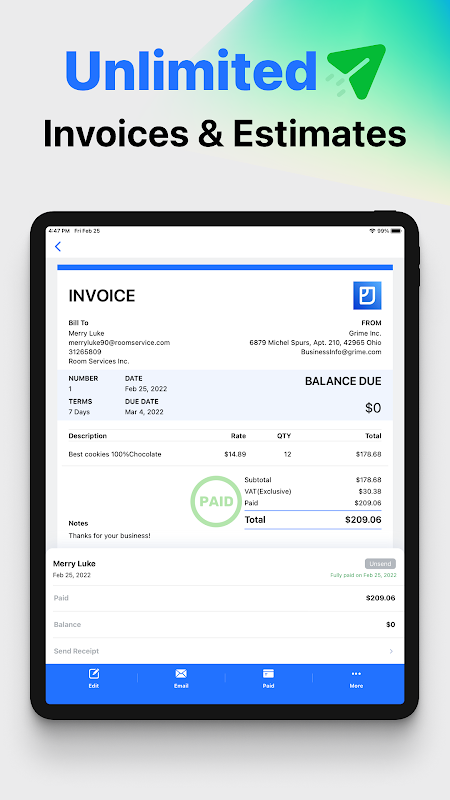Click the Subtotal $178.68 line
The image size is (450, 800).
(x=313, y=480)
